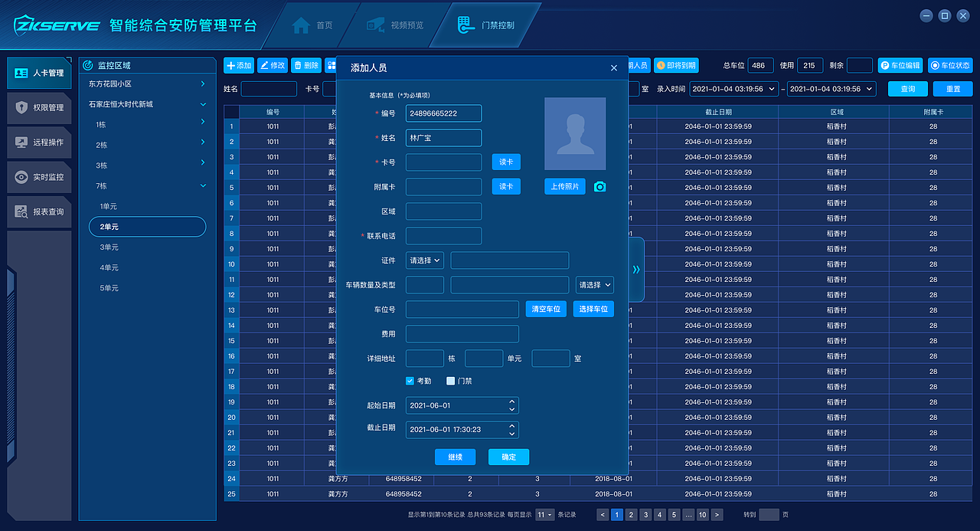980x531 pixels.
Task: Click the 即将到期 clock button
Action: (677, 66)
